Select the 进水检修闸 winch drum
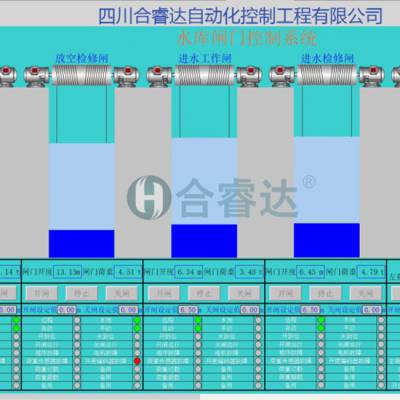 327,75
